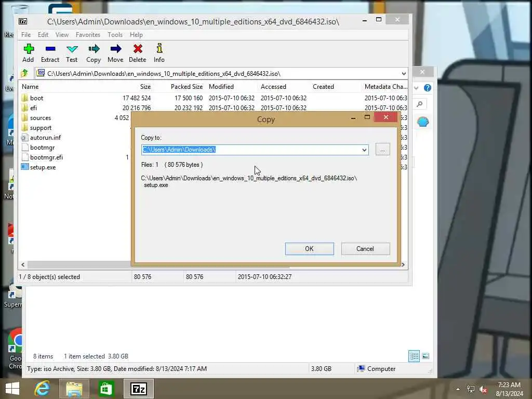Sort by Modified column header
This screenshot has height=399, width=532.
point(221,87)
